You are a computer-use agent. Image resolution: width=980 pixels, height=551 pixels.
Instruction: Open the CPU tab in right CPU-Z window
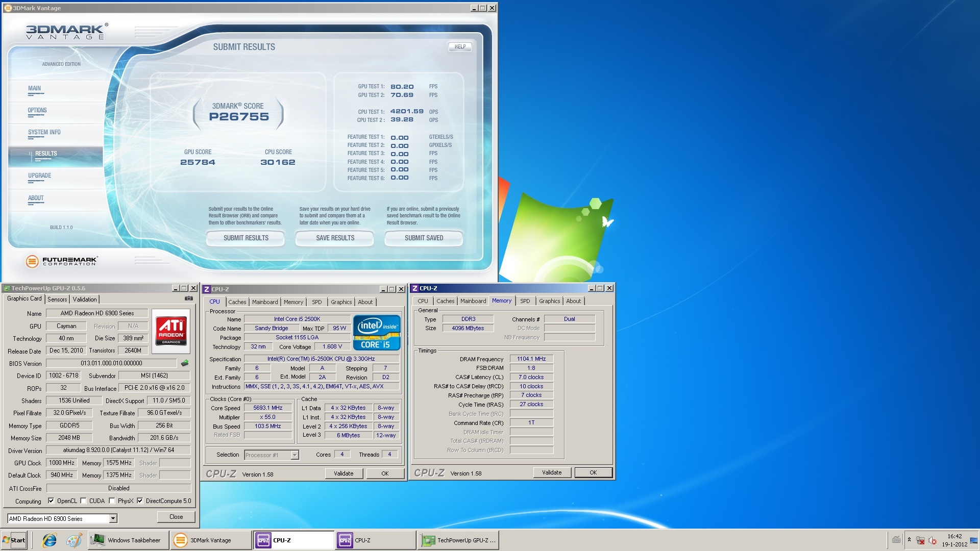click(423, 301)
